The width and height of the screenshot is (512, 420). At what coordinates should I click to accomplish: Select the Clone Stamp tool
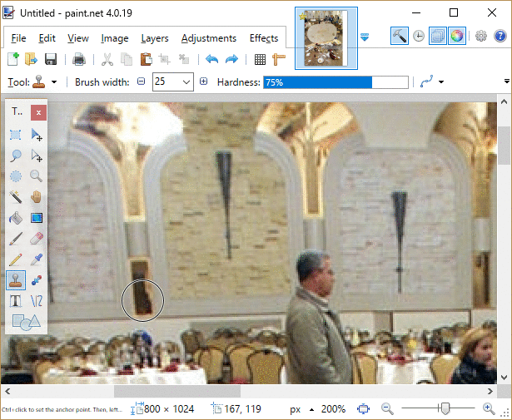[16, 280]
